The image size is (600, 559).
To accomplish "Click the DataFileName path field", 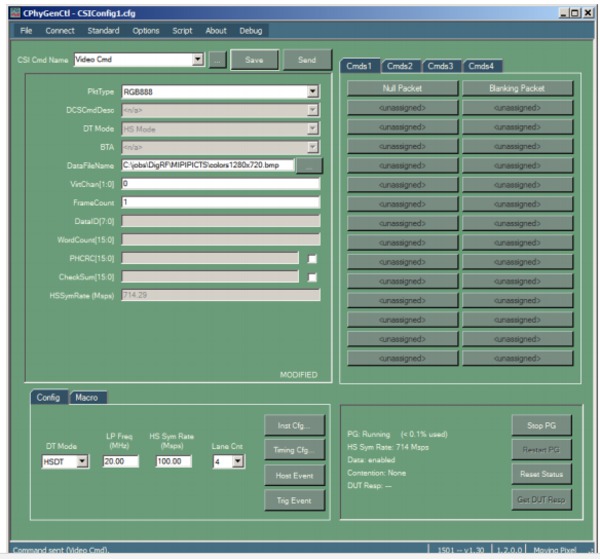I will point(208,165).
